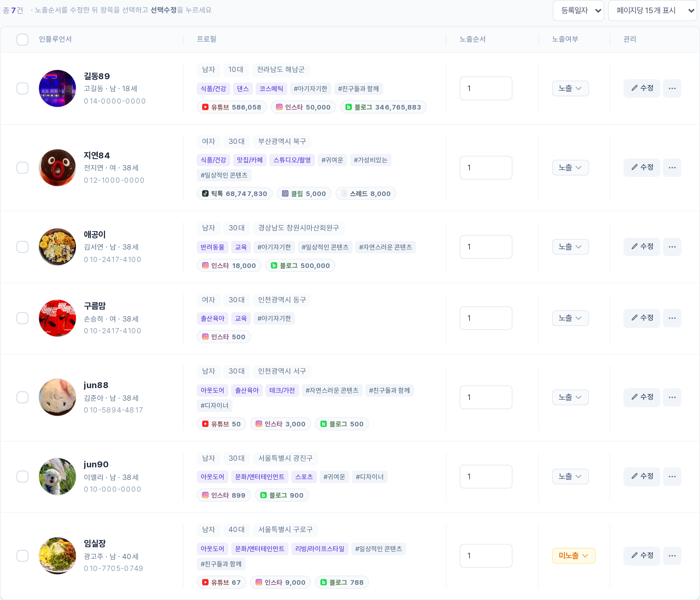Open the 등록일자 sort dropdown
Viewport: 700px width, 600px height.
[578, 11]
